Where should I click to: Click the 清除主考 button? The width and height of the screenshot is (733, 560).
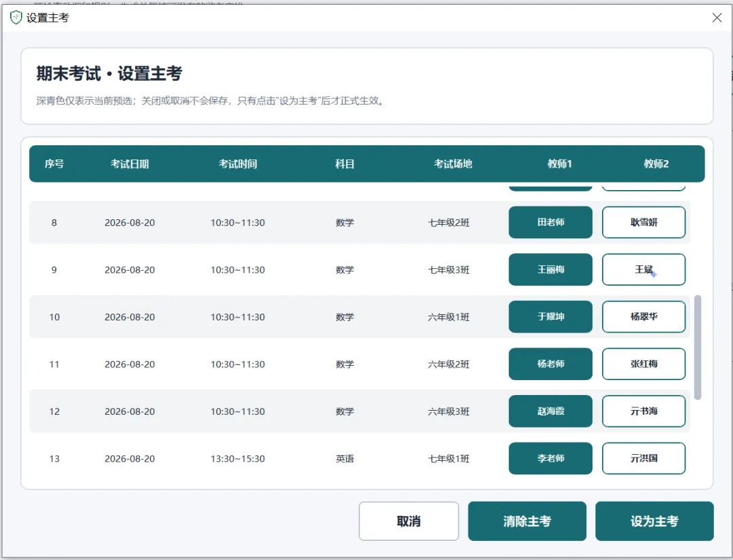tap(527, 521)
